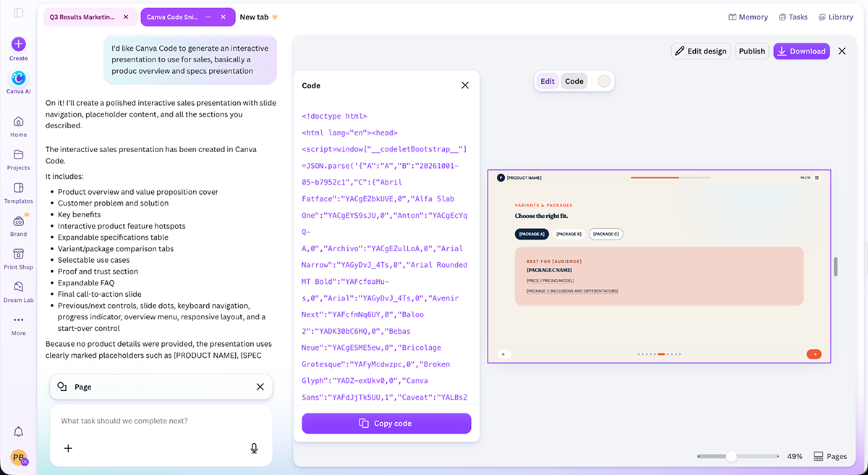The image size is (868, 475).
Task: Click Edit design button
Action: pos(699,51)
